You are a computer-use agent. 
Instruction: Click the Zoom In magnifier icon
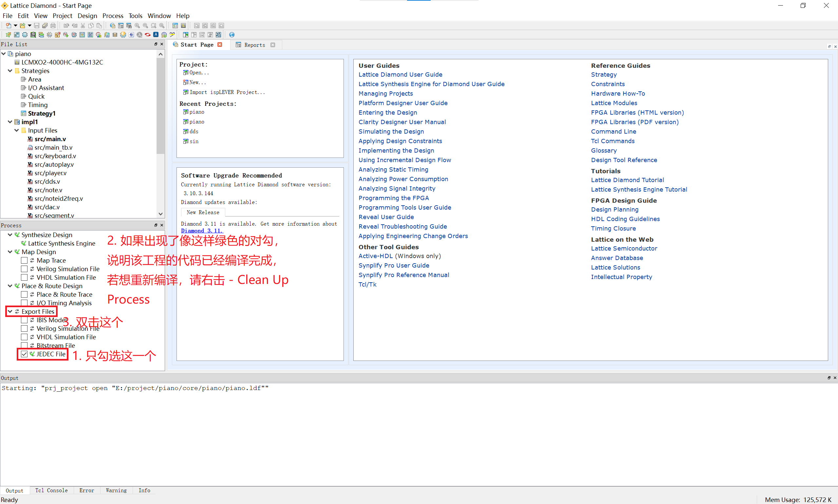[137, 26]
